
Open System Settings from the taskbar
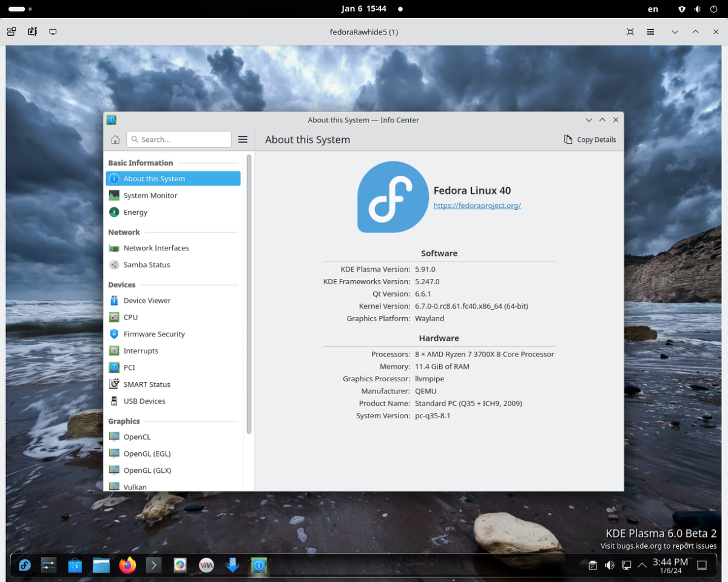[49, 566]
